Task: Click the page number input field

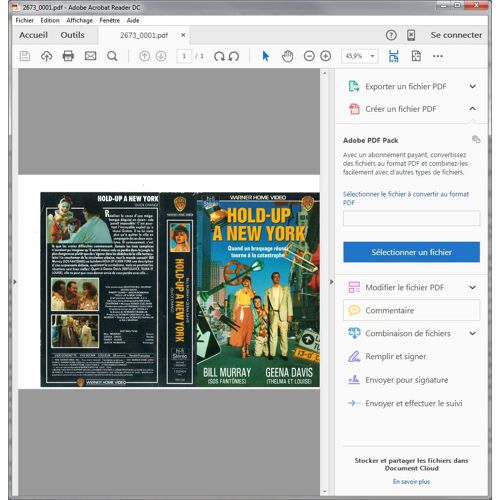Action: click(184, 56)
